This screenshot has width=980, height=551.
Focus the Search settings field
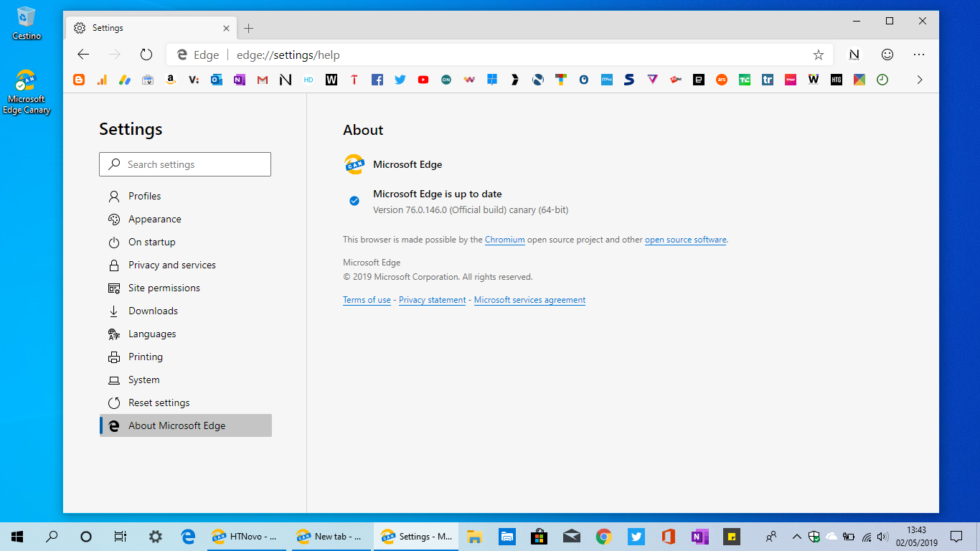185,164
